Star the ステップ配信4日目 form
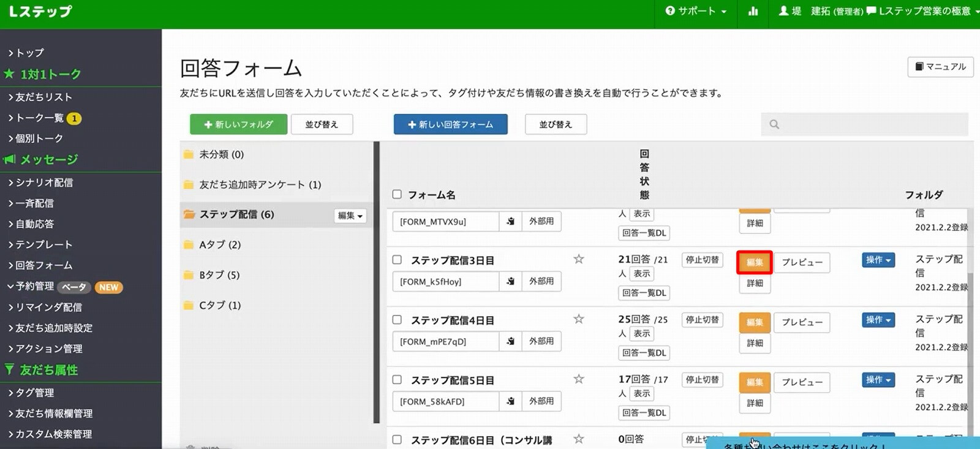The height and width of the screenshot is (449, 980). pos(579,319)
